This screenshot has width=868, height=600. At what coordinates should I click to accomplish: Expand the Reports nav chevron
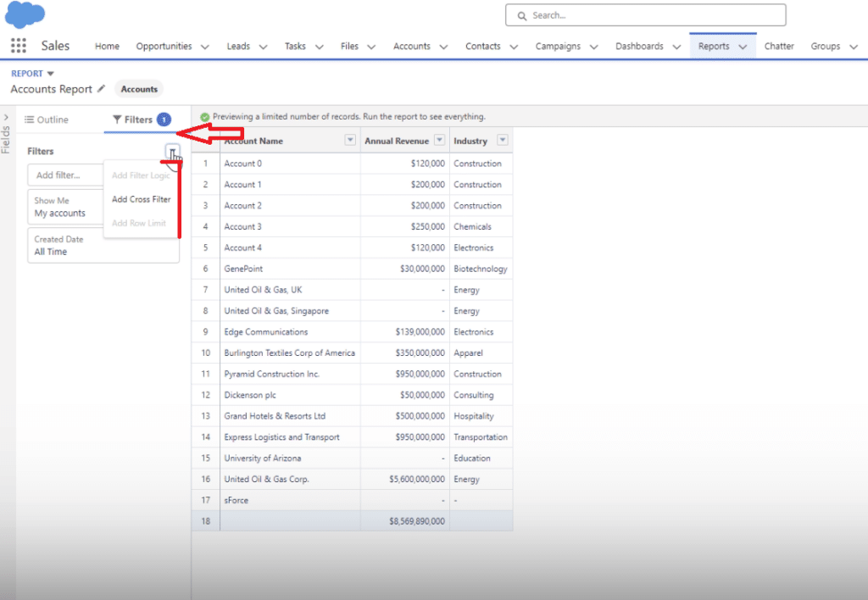tap(743, 47)
